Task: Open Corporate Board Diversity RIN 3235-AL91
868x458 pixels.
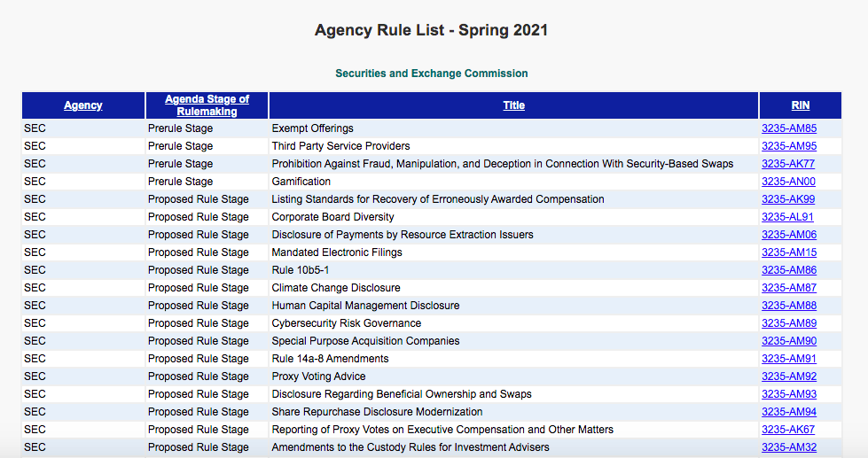Action: coord(787,217)
